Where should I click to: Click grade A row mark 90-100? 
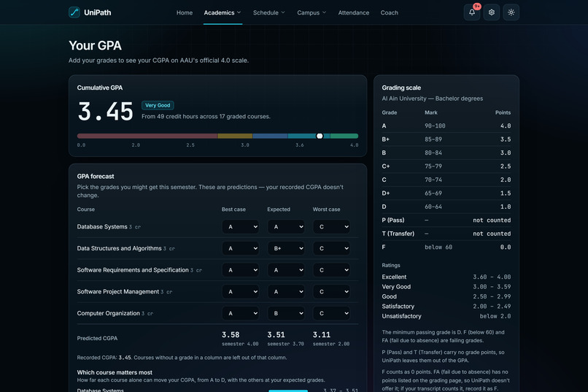435,126
